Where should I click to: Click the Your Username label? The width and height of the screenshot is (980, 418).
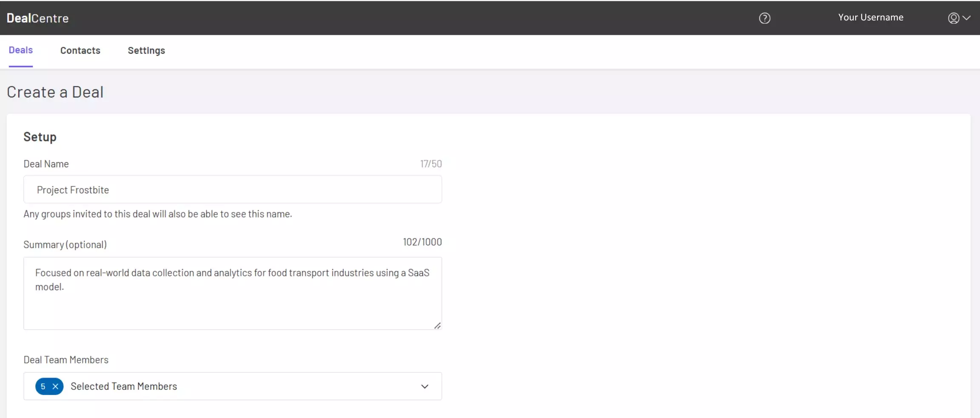click(870, 17)
